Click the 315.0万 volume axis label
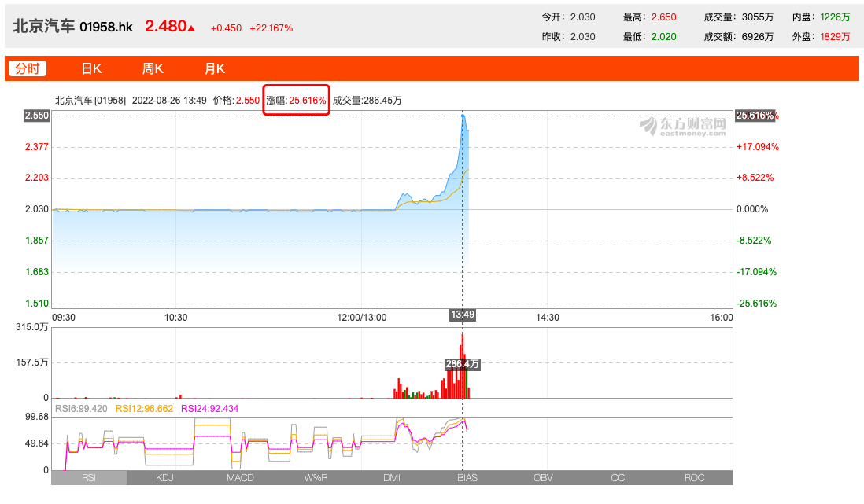 click(32, 327)
